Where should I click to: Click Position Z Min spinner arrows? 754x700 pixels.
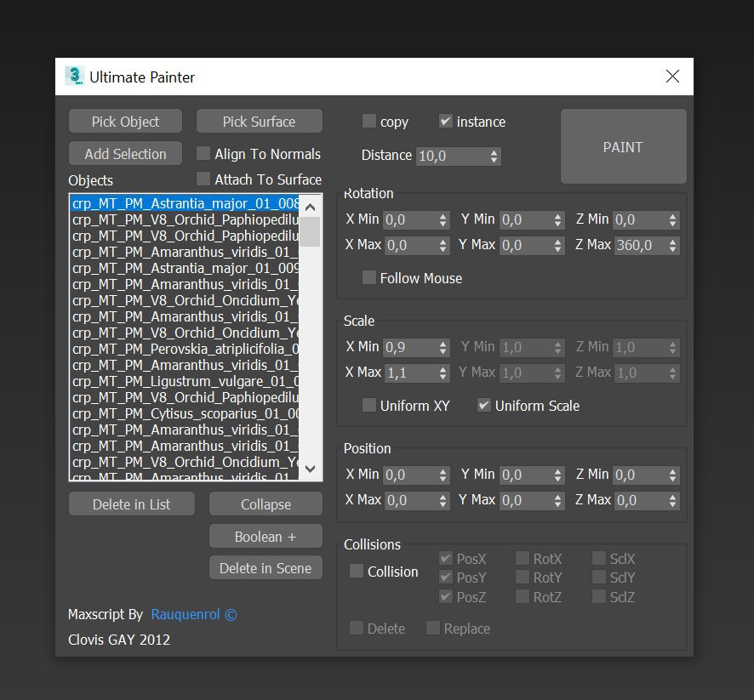click(x=673, y=475)
